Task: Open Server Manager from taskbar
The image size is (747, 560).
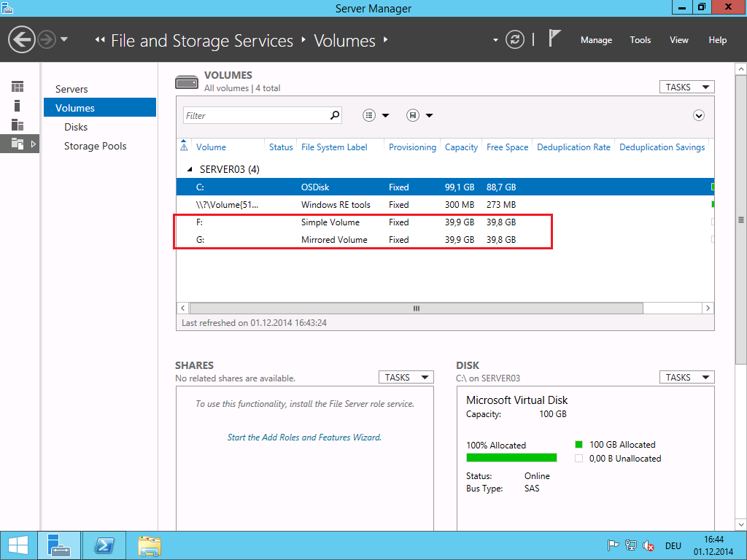Action: [59, 545]
